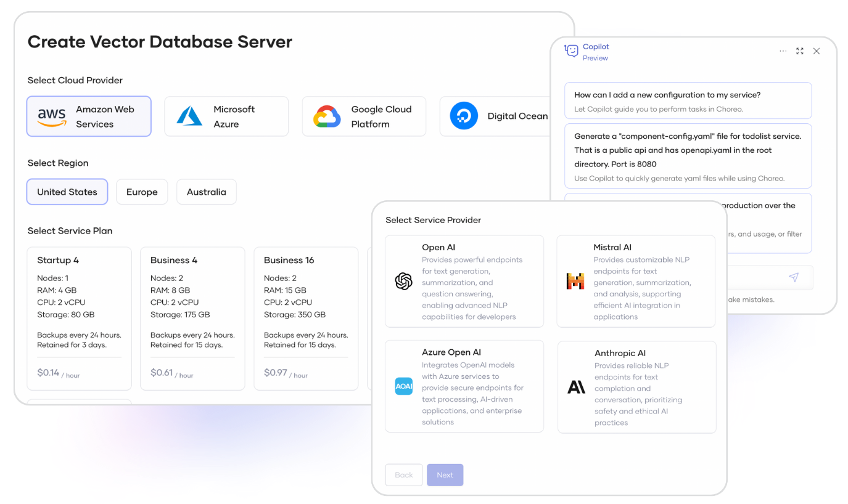Open Copilot more options ellipsis
This screenshot has width=848, height=504.
click(x=783, y=51)
